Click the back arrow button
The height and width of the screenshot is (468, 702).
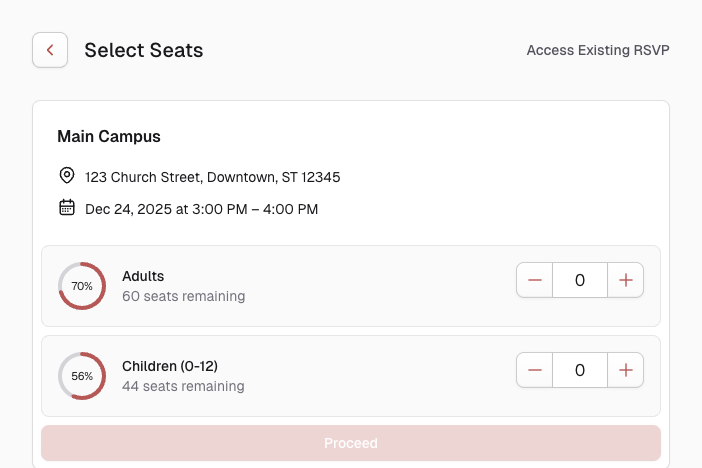coord(50,50)
